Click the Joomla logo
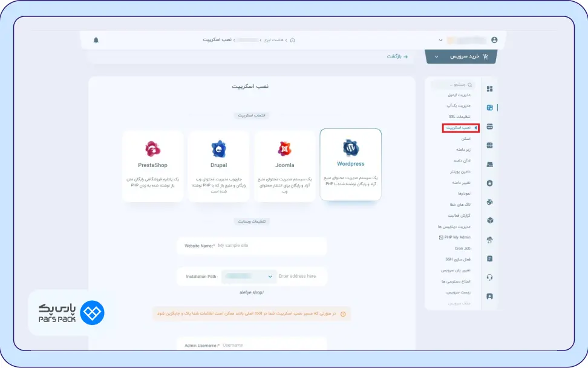588x368 pixels. click(x=285, y=149)
